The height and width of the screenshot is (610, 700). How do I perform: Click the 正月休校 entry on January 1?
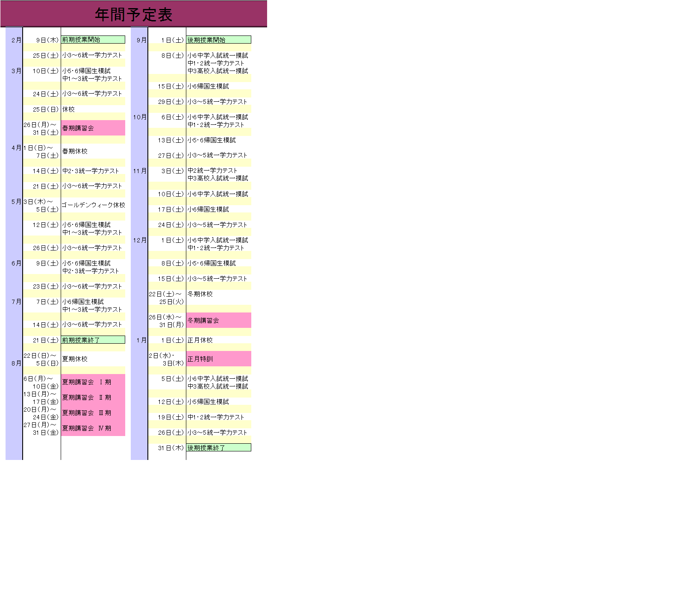click(200, 340)
